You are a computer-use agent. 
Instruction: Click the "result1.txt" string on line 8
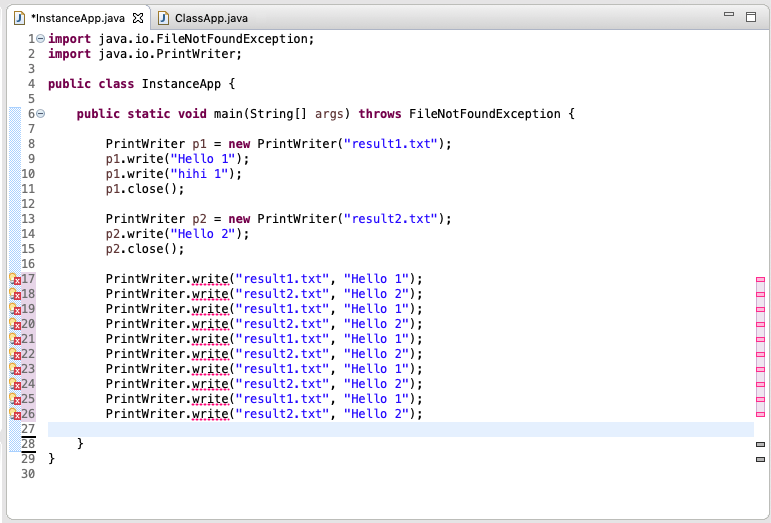(x=390, y=144)
